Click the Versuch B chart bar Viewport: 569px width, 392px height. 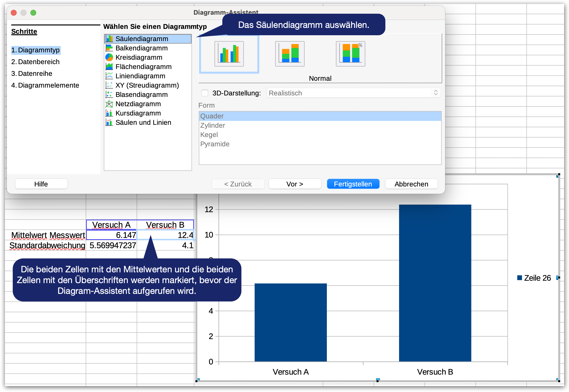(435, 282)
